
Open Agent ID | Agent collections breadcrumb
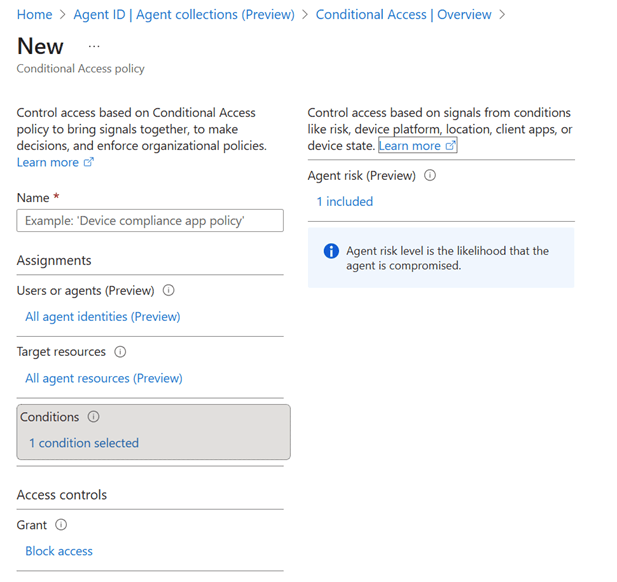click(184, 15)
